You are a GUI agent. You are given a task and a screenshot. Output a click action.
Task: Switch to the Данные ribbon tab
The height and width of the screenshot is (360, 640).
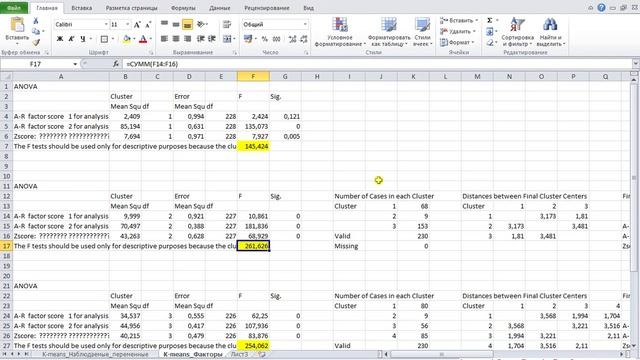(x=220, y=8)
